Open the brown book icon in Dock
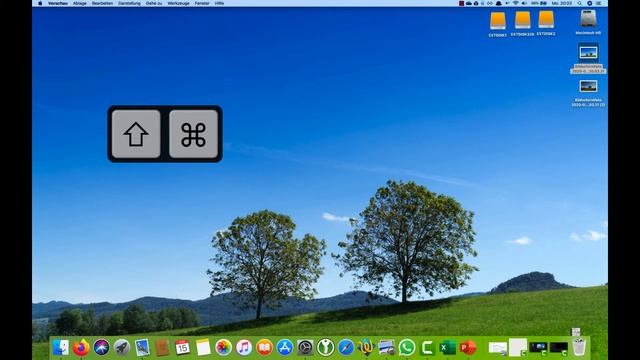This screenshot has width=640, height=360. click(x=162, y=347)
